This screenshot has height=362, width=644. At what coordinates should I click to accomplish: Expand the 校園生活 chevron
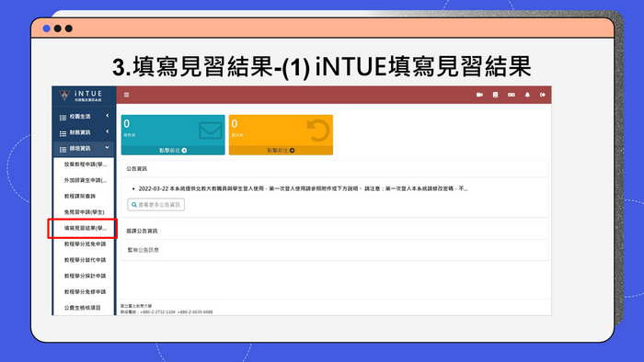[108, 116]
